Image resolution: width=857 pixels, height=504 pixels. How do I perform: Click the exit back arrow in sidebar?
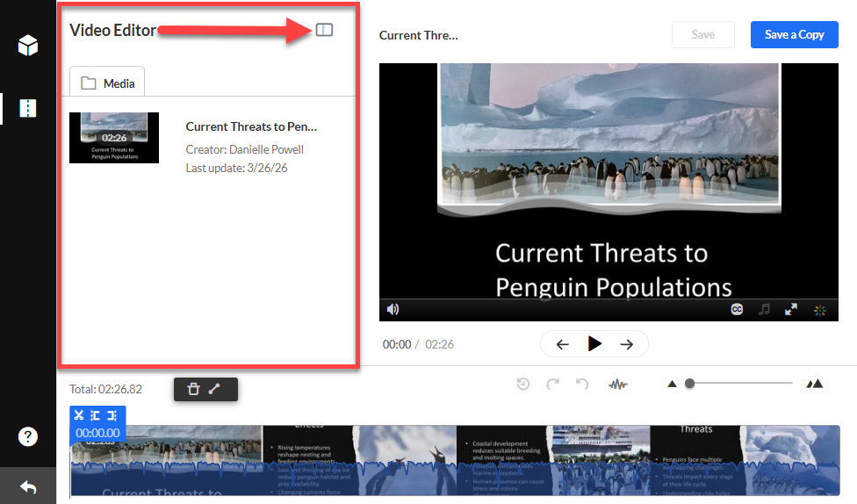[28, 486]
